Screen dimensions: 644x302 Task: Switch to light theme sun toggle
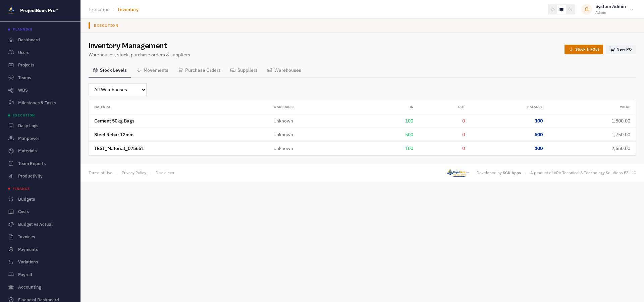click(x=553, y=10)
